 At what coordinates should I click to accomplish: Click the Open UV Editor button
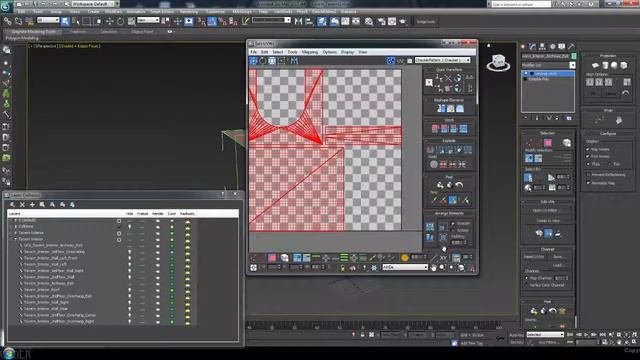(x=548, y=211)
